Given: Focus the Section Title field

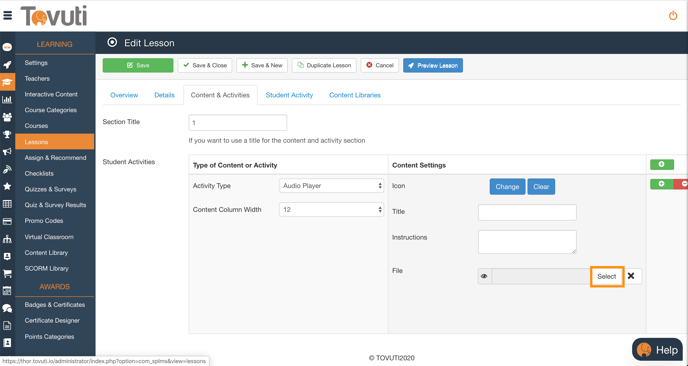Looking at the screenshot, I should [x=238, y=122].
